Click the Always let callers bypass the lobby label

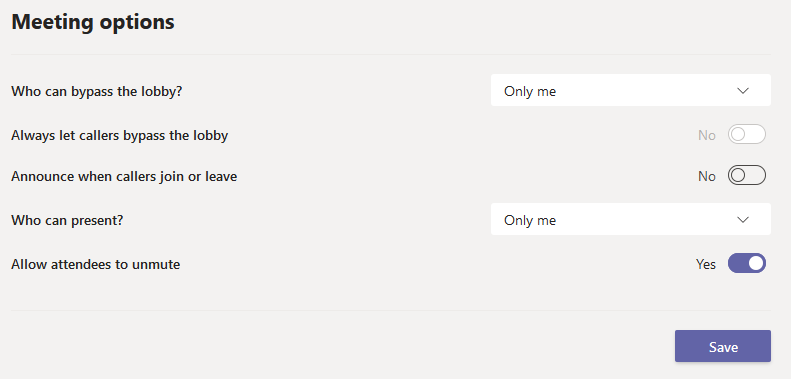[x=120, y=135]
